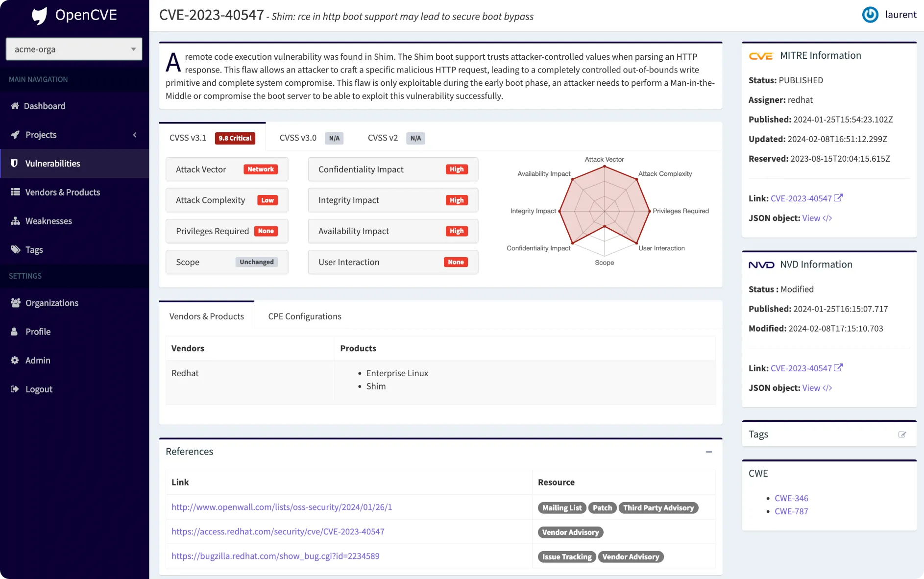The image size is (924, 579).
Task: Click the Mailing List resource tag
Action: pos(562,508)
